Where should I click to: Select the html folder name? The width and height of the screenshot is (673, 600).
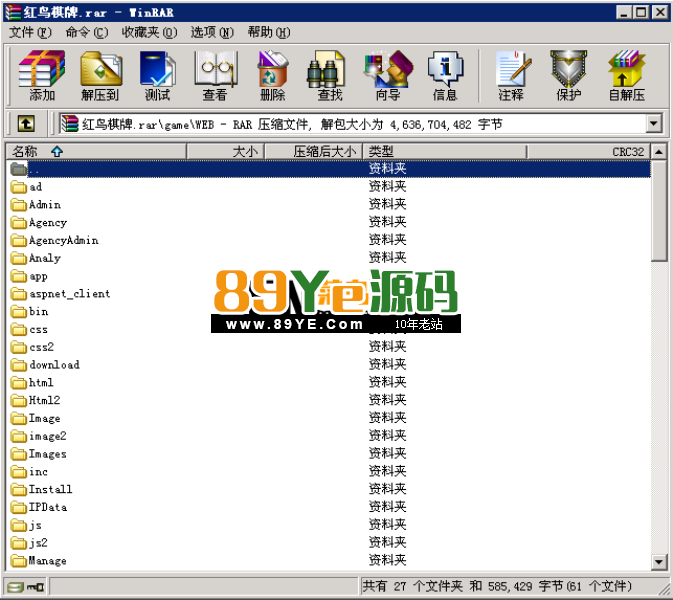pyautogui.click(x=41, y=383)
